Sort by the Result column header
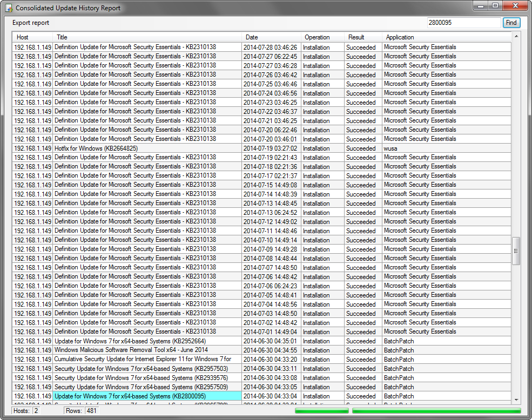The image size is (532, 420). tap(363, 37)
